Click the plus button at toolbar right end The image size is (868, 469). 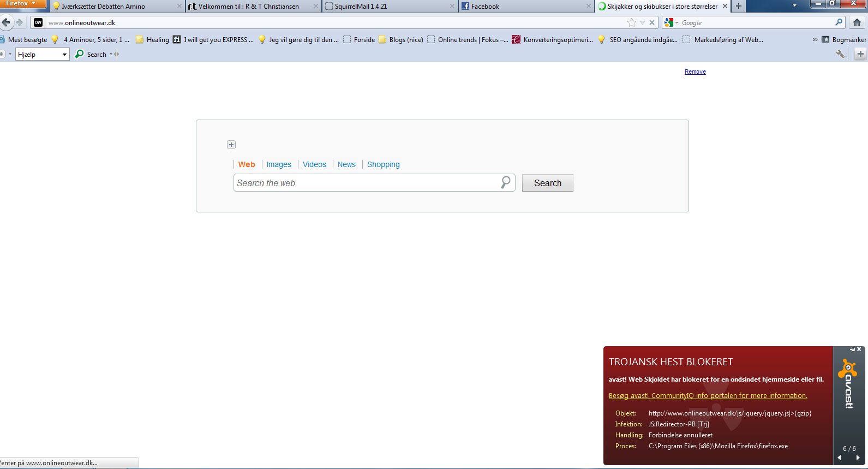pos(860,54)
